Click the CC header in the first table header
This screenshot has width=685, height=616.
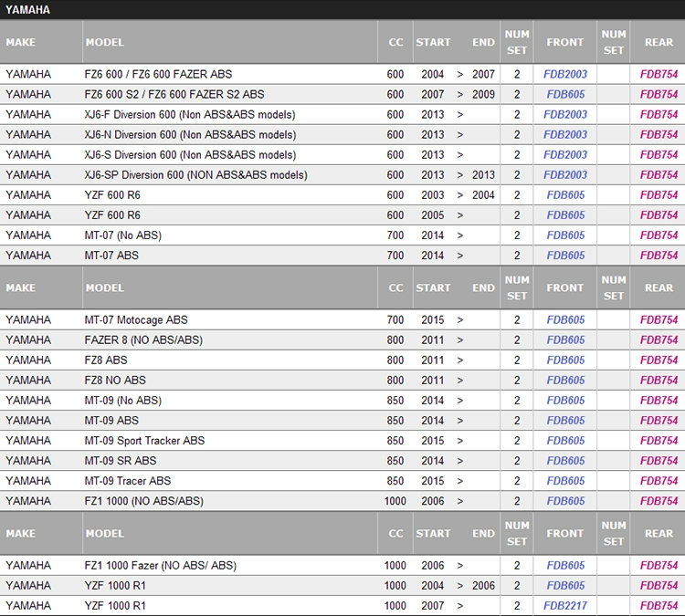(395, 42)
